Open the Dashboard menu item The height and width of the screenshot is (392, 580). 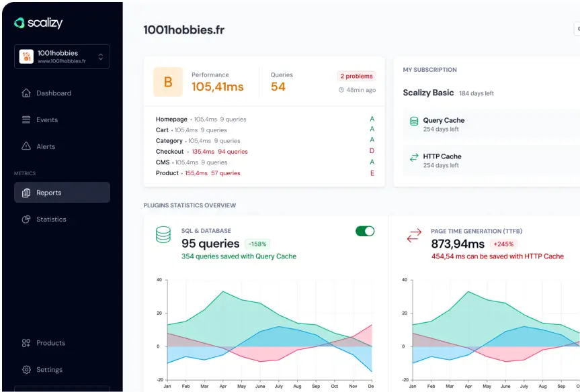(62, 93)
